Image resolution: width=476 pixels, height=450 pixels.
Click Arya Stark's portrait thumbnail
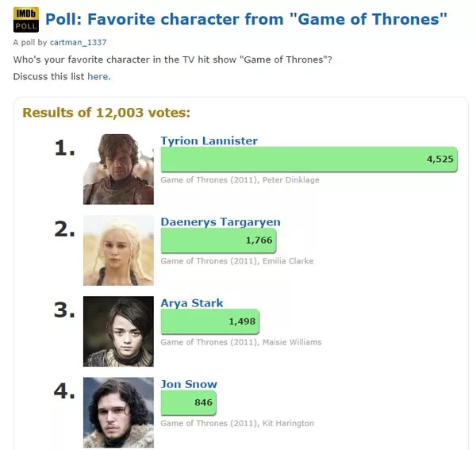pyautogui.click(x=118, y=331)
